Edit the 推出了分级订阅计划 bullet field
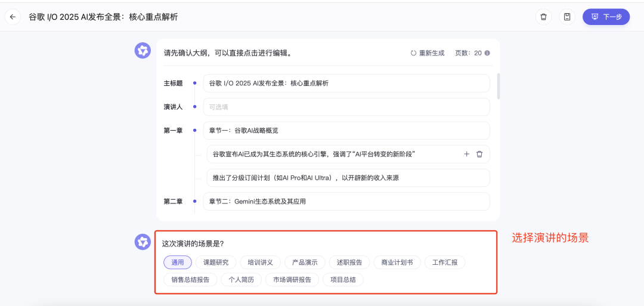This screenshot has height=306, width=644. [x=348, y=178]
